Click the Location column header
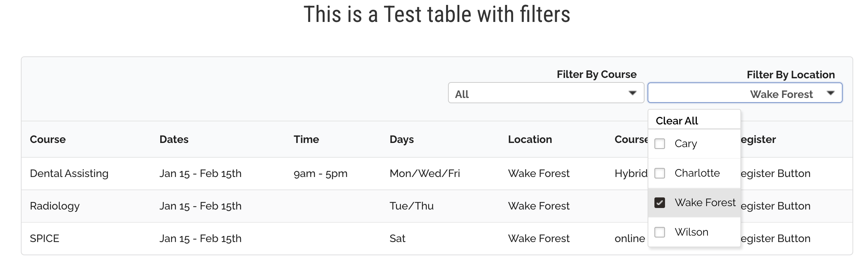The image size is (868, 267). [x=530, y=140]
